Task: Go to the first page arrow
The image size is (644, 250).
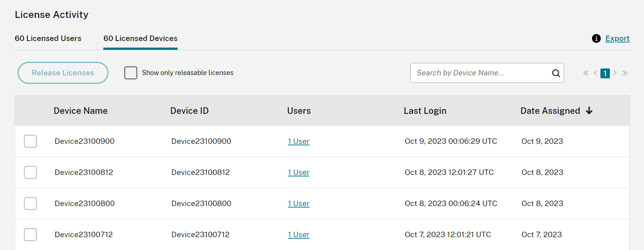Action: tap(586, 73)
